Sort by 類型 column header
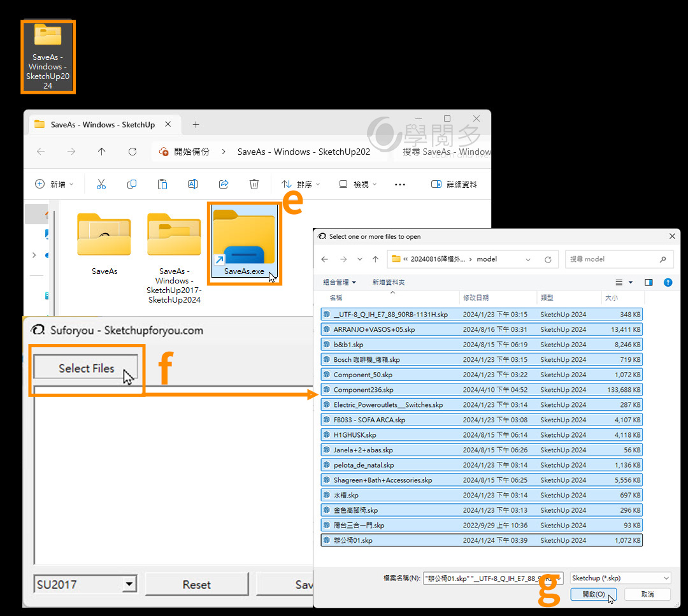The image size is (688, 616). tap(547, 298)
